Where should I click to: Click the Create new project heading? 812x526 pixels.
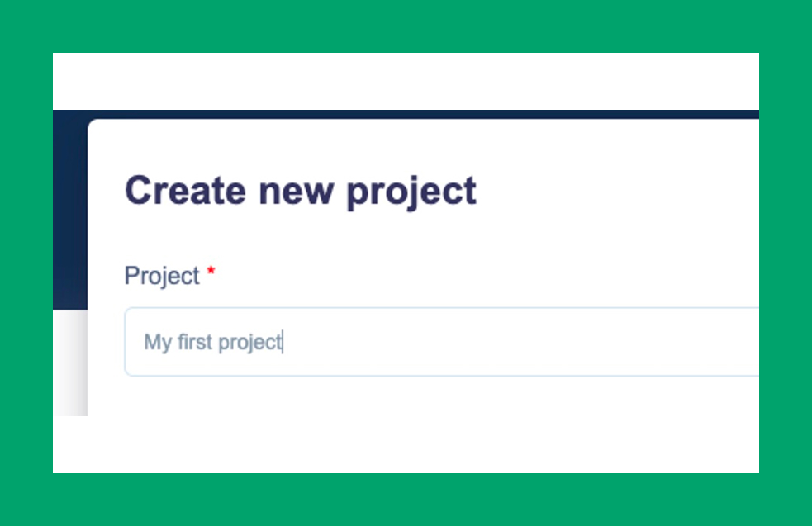(300, 190)
